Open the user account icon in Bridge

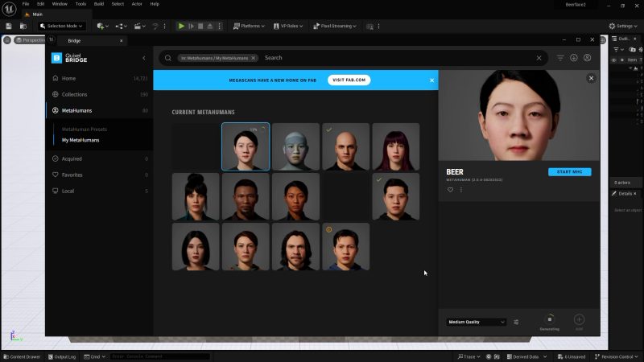588,58
